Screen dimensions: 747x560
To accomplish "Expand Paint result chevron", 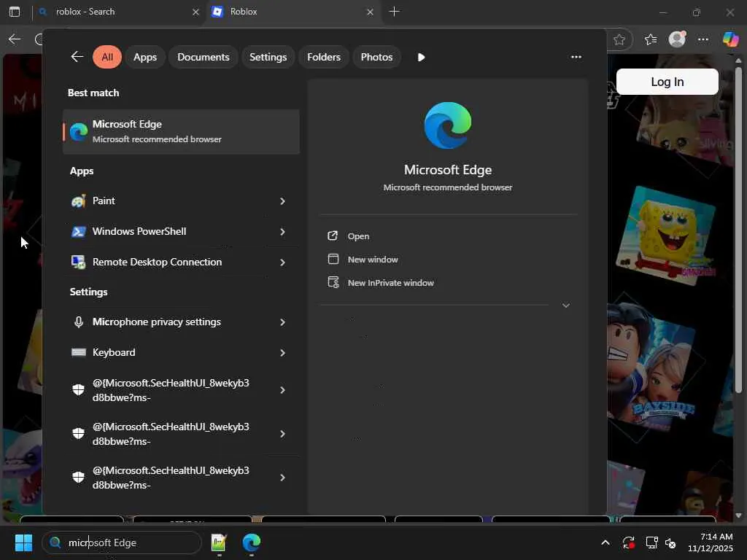I will click(x=282, y=201).
